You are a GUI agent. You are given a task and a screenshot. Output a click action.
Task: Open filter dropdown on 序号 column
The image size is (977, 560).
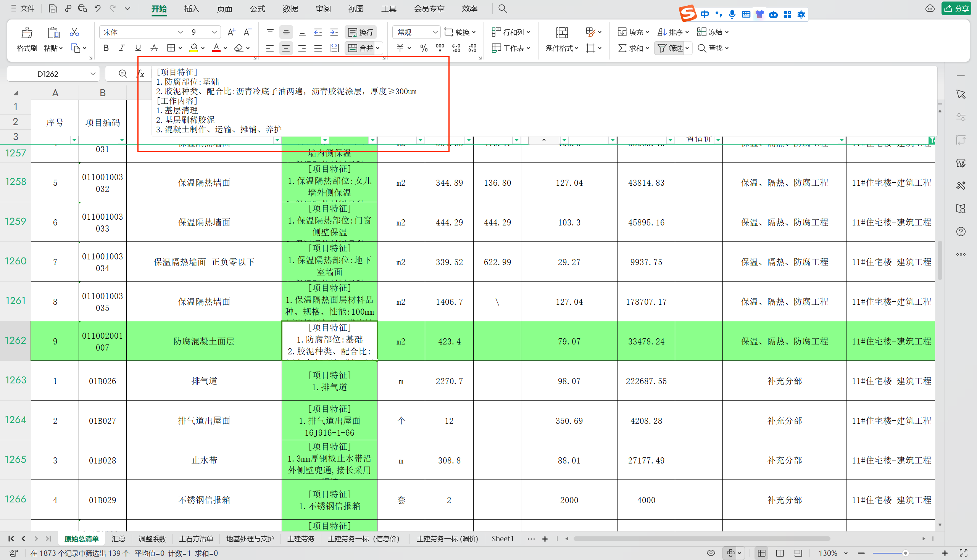(74, 140)
